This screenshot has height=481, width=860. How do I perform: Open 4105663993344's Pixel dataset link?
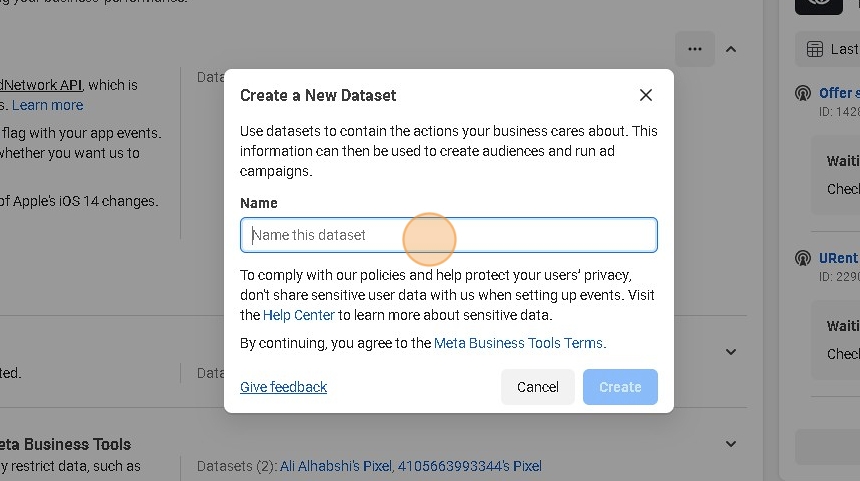tap(470, 466)
